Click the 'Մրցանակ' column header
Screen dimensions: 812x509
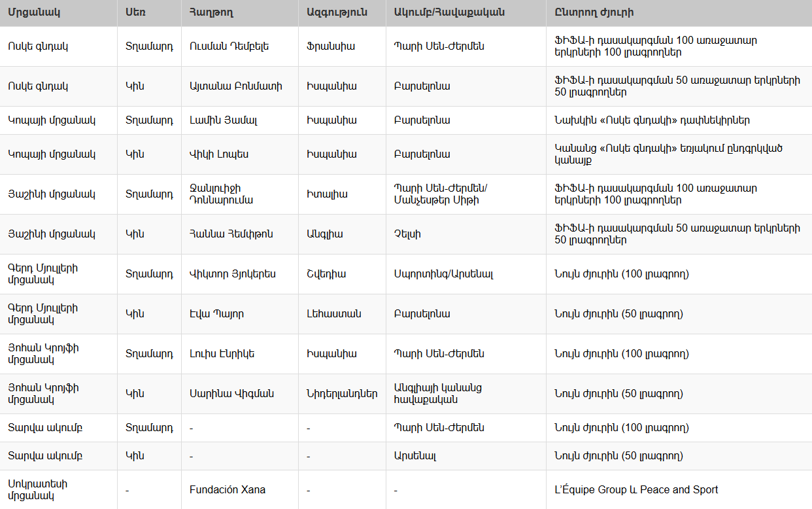[x=30, y=12]
